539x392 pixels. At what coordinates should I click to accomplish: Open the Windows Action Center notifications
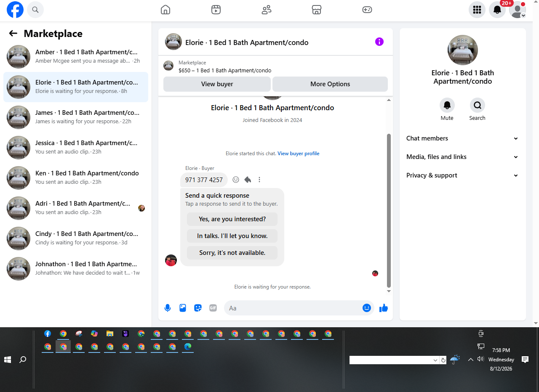(525, 359)
